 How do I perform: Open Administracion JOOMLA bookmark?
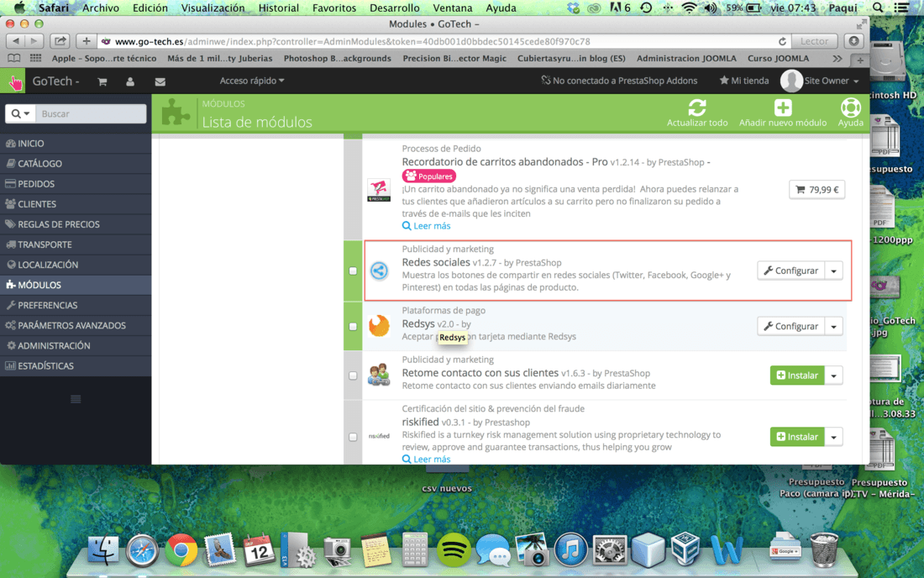(686, 58)
